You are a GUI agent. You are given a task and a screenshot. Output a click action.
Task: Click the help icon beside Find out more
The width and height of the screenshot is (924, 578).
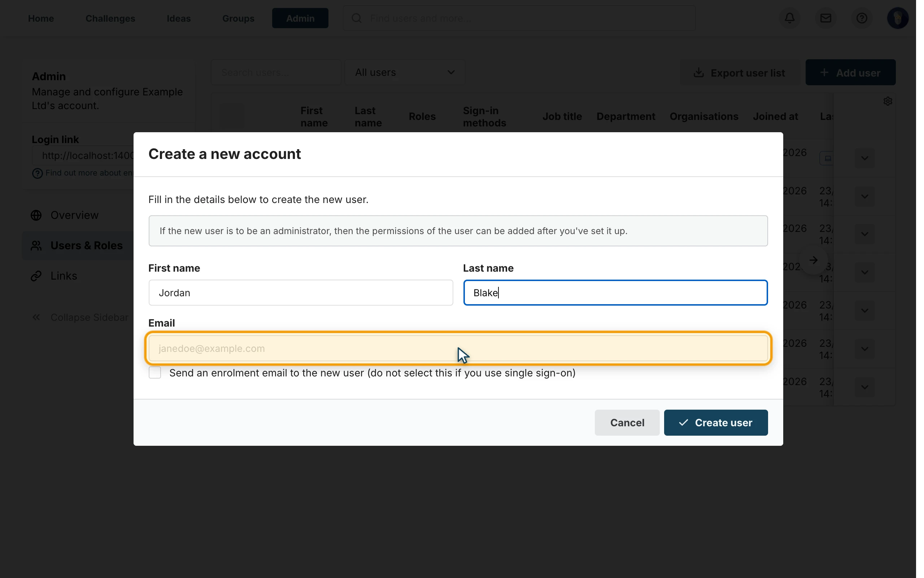click(x=37, y=173)
